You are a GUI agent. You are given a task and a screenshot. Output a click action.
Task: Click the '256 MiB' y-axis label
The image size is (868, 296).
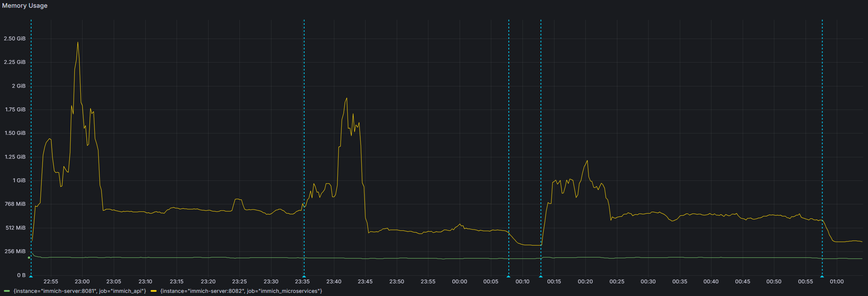coord(15,251)
